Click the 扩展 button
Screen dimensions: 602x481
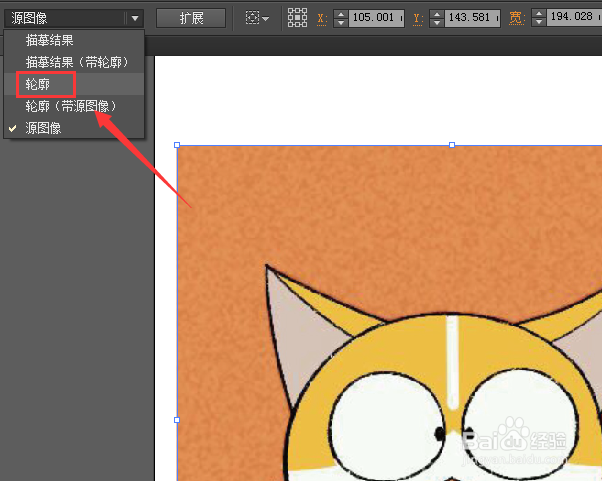[x=191, y=18]
